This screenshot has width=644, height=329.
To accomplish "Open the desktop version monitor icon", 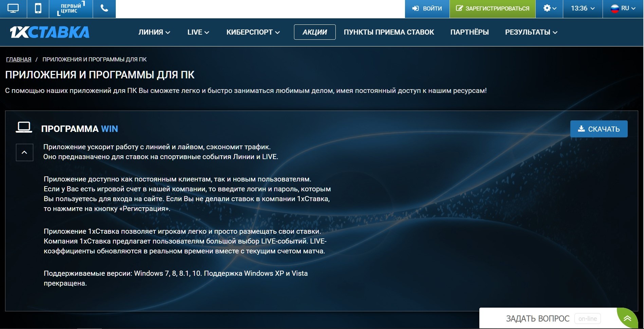I will pyautogui.click(x=13, y=8).
